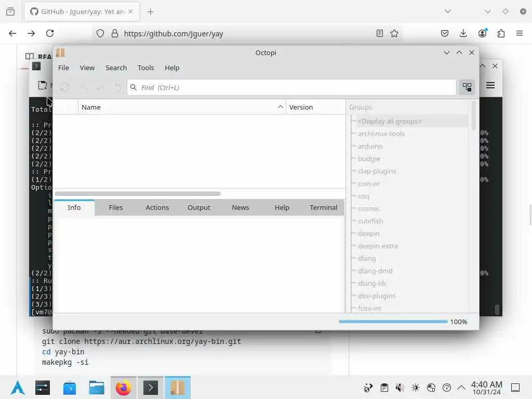The height and width of the screenshot is (399, 532).
Task: Click the Octopi apply check icon
Action: pyautogui.click(x=99, y=87)
